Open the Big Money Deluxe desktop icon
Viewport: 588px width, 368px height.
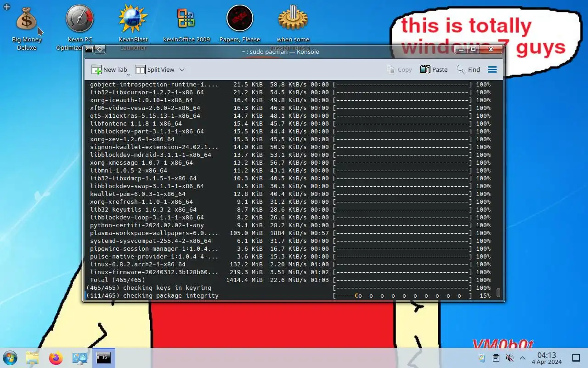(27, 29)
